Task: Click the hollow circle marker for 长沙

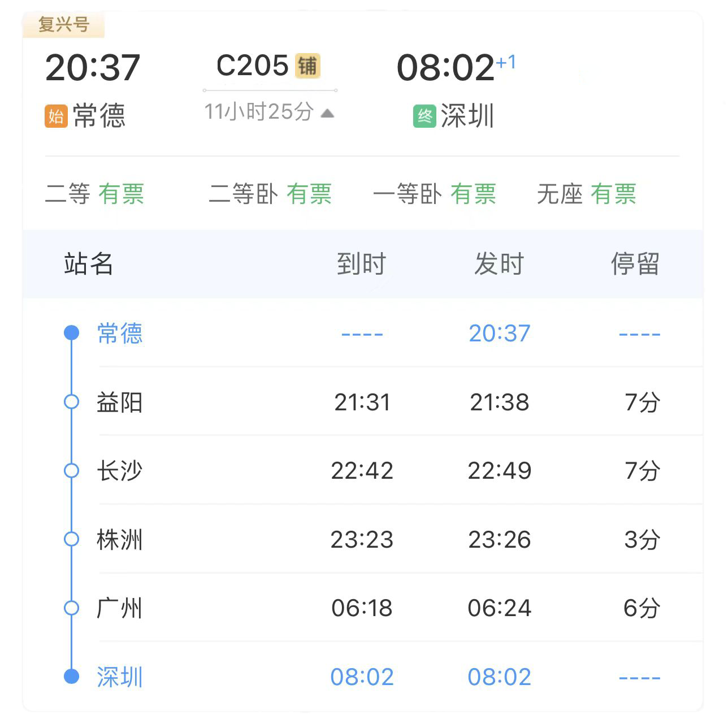Action: point(72,470)
